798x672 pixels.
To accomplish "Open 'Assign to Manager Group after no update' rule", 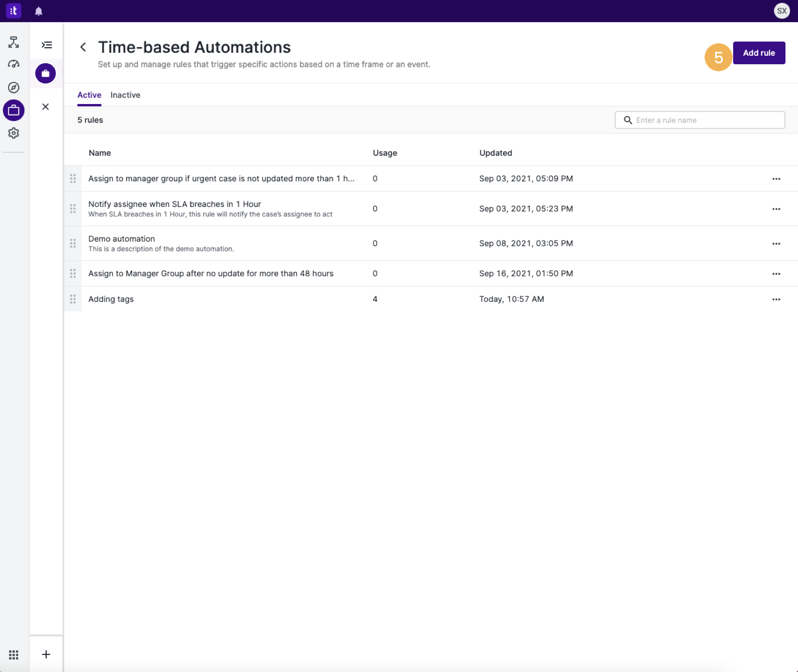I will [x=211, y=274].
